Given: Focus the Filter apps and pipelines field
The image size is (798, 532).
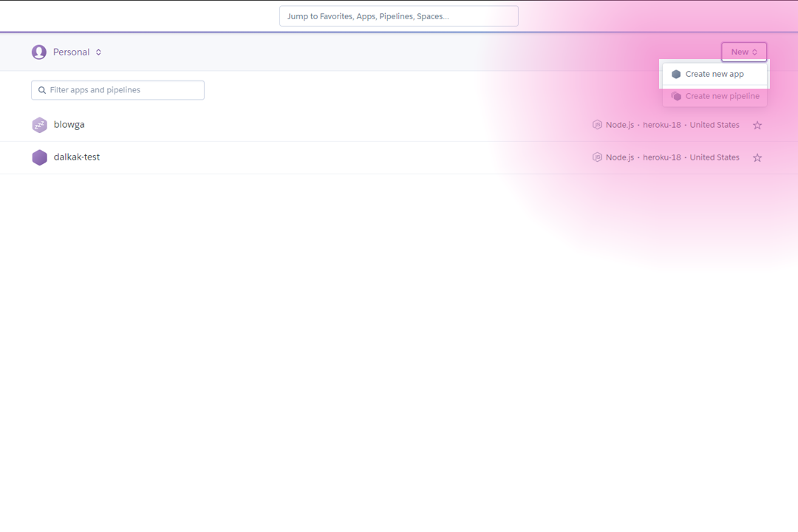Looking at the screenshot, I should click(x=117, y=90).
